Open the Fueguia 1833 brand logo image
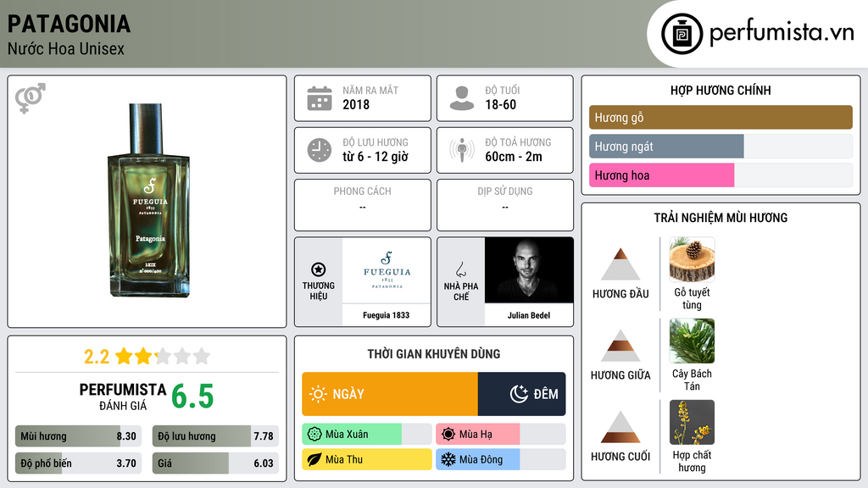Viewport: 868px width, 488px height. (387, 270)
